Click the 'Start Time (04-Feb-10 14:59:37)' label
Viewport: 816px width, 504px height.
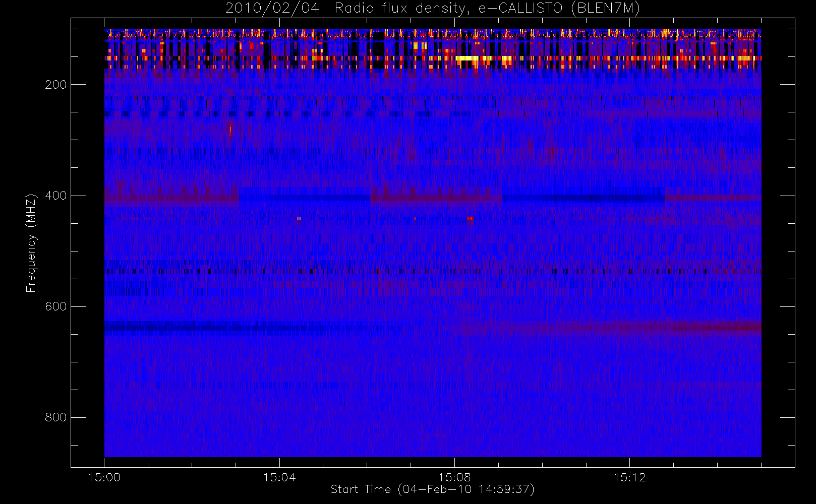point(432,489)
